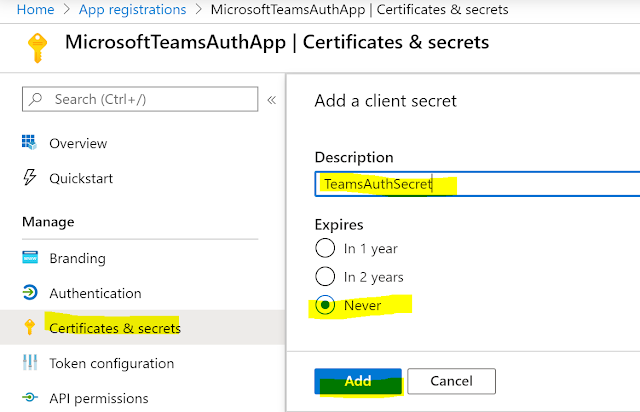This screenshot has height=412, width=640.
Task: Go to the Home breadcrumb link
Action: [35, 9]
